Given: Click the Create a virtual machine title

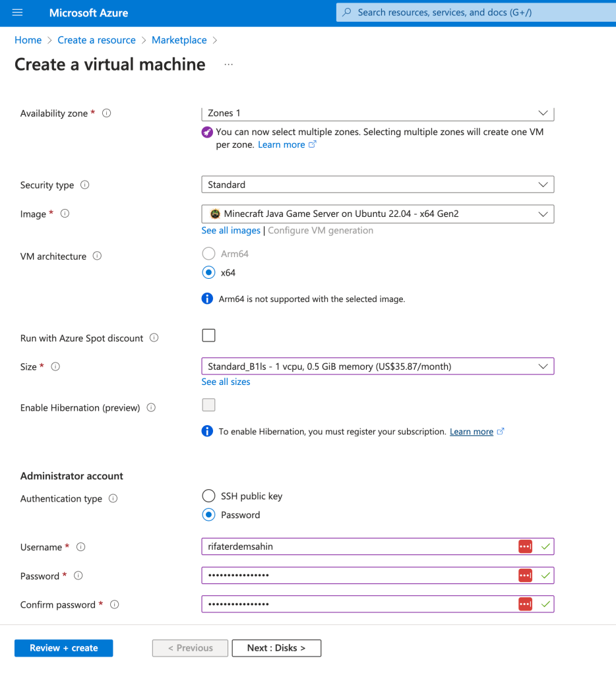Looking at the screenshot, I should (x=110, y=65).
